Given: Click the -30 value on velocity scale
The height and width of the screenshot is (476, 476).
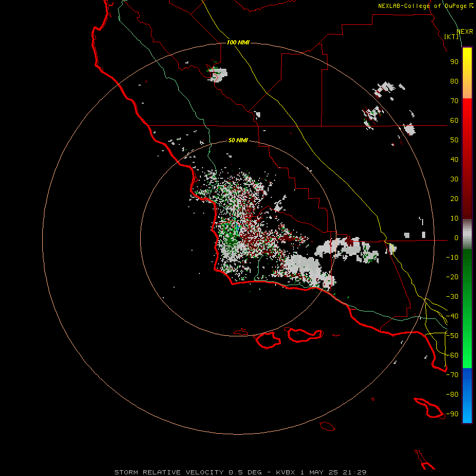Looking at the screenshot, I should click(452, 297).
